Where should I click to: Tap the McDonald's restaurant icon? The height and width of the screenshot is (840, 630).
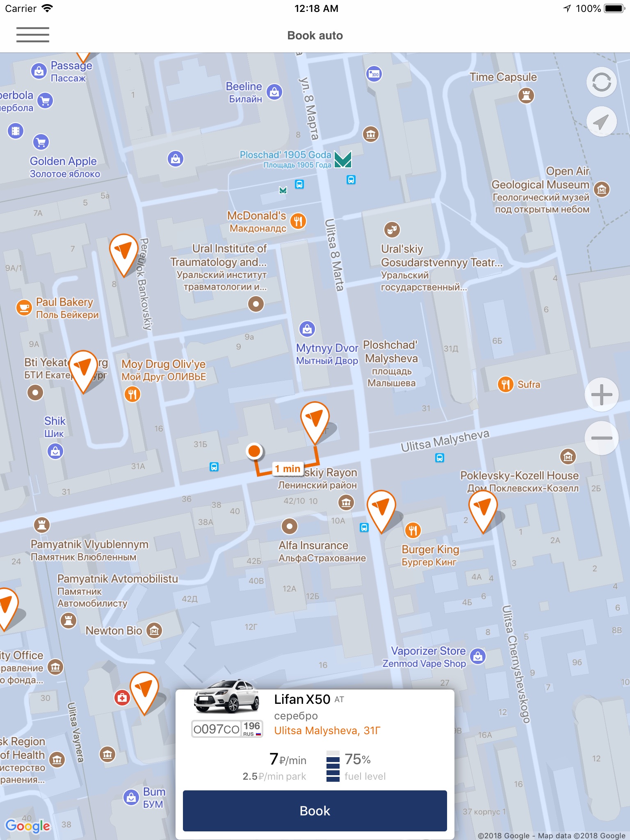(298, 221)
